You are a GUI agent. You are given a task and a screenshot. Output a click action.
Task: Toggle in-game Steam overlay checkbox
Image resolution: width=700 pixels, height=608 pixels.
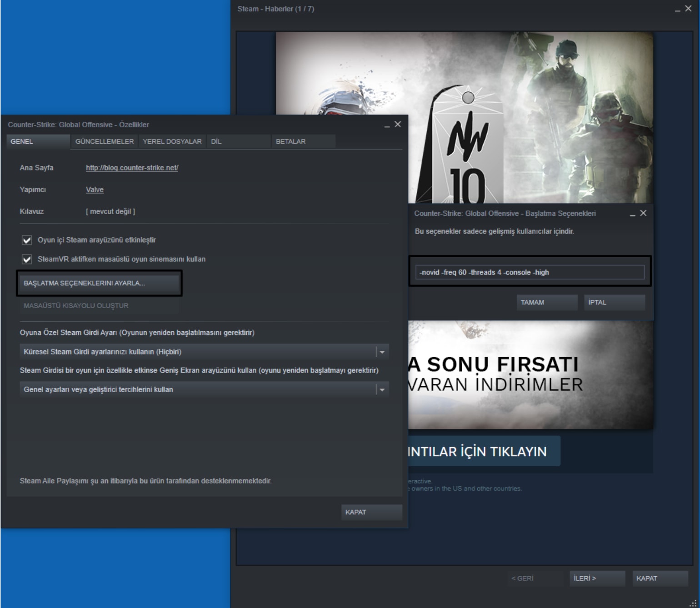coord(27,240)
